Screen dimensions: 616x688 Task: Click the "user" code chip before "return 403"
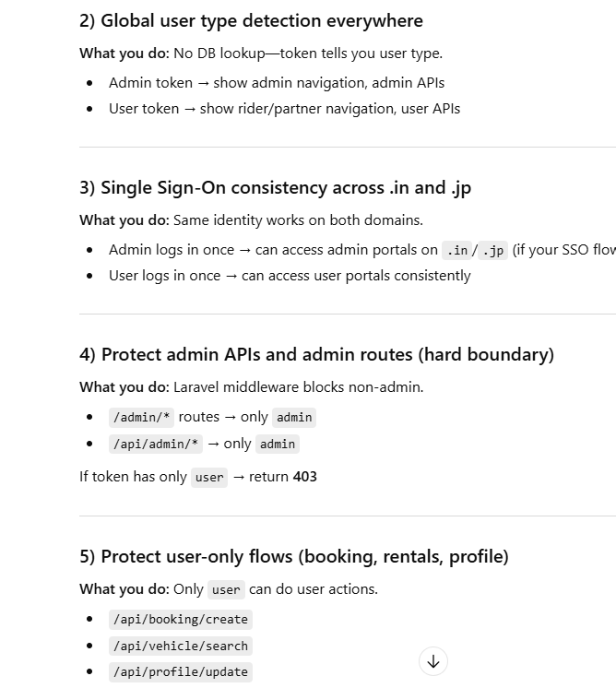pos(209,478)
